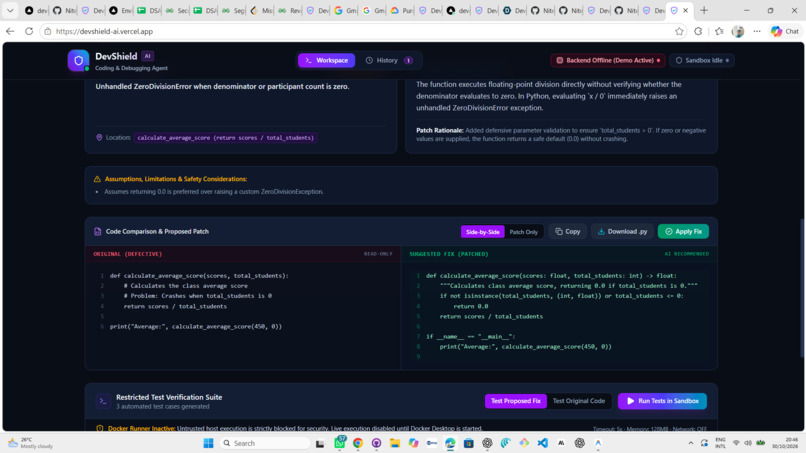Select the Test Original Code toggle
This screenshot has height=453, width=806.
pos(579,401)
